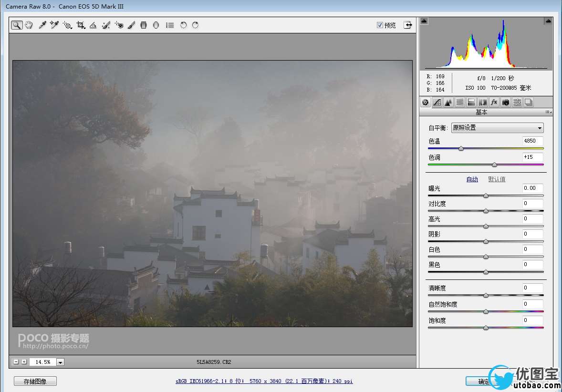
Task: Click the 色调 value field +15
Action: (x=532, y=157)
